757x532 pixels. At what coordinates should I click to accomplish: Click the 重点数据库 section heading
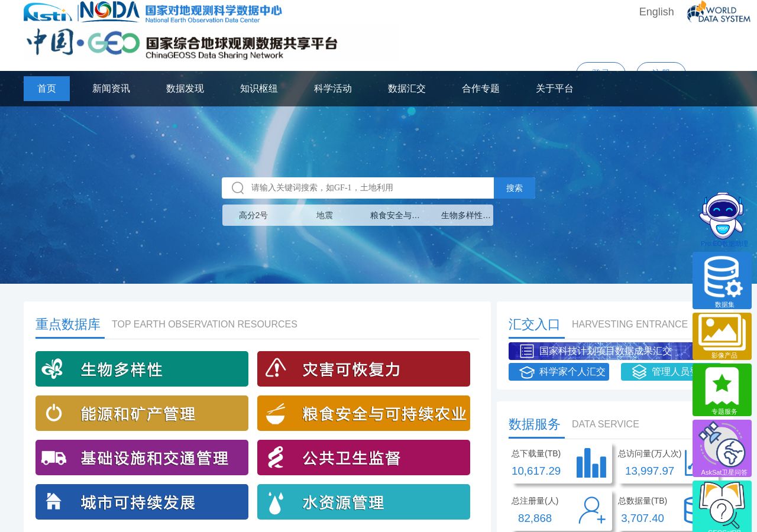click(68, 325)
